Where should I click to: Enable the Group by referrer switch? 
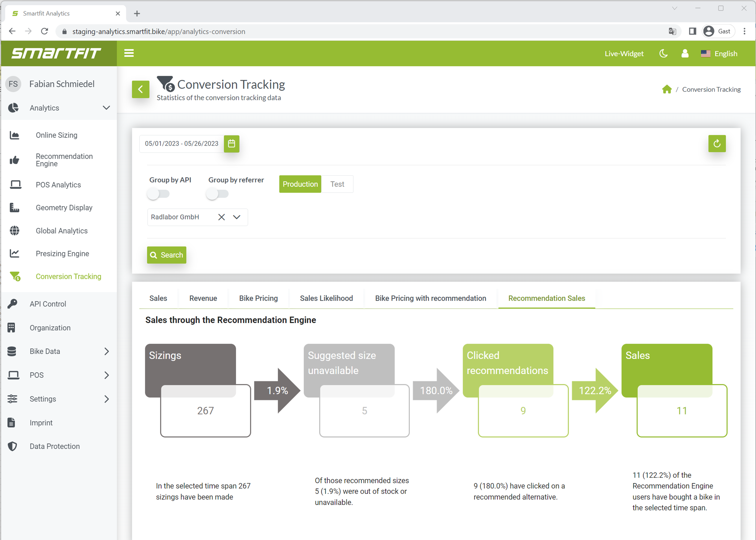(217, 194)
